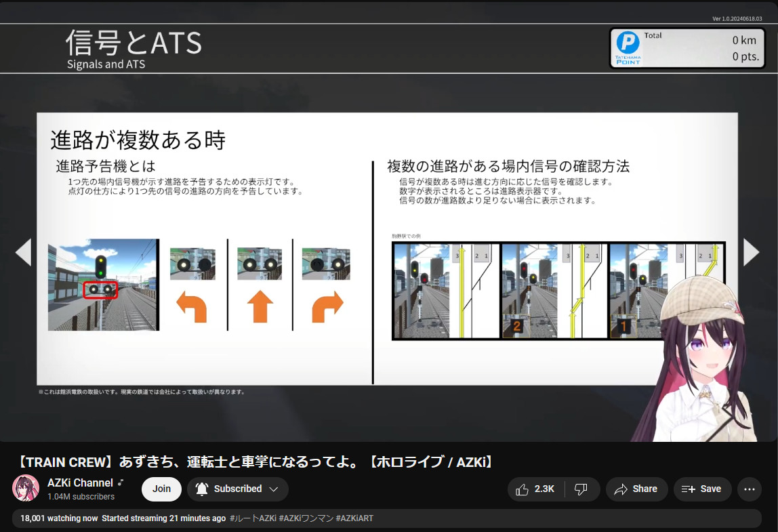Click the 進路予告機とは heading
The image size is (778, 532).
point(106,166)
